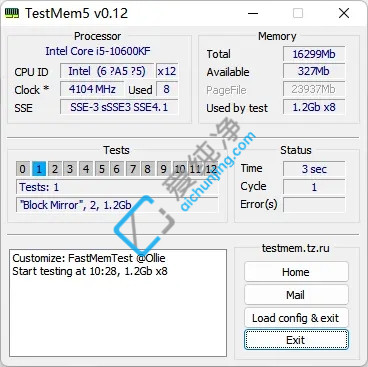
Task: Select test number 11 box
Action: click(195, 169)
